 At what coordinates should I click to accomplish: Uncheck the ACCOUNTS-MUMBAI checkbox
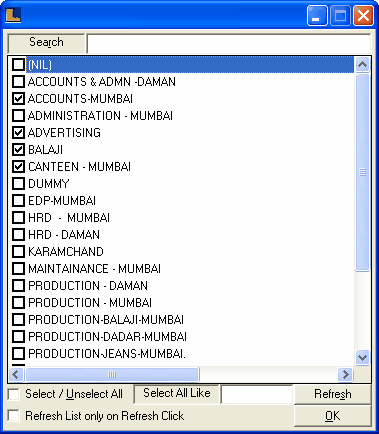coord(18,99)
